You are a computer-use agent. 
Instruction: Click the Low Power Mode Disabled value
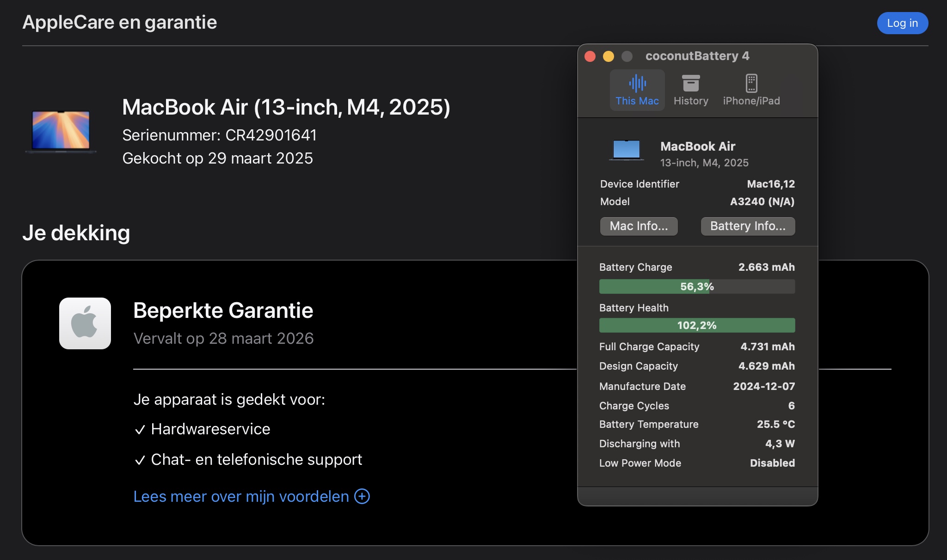tap(772, 463)
